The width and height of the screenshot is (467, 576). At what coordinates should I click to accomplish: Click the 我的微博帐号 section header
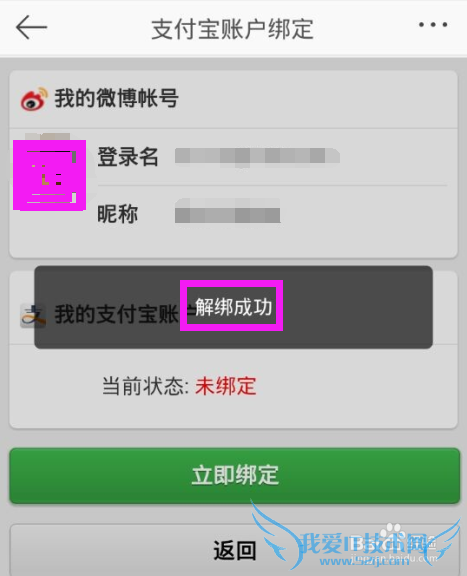[116, 98]
